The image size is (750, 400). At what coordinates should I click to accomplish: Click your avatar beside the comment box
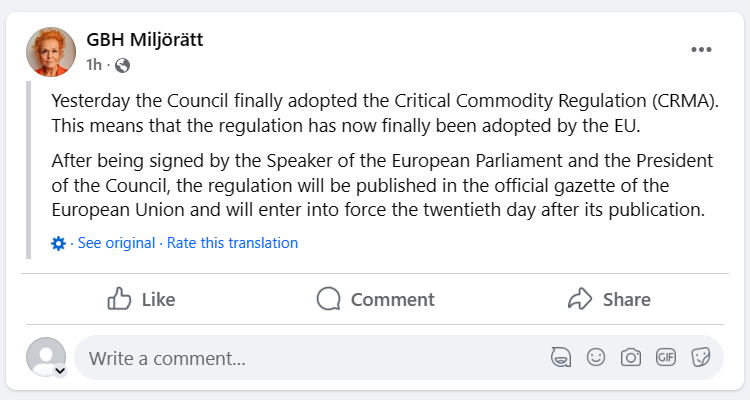click(45, 356)
